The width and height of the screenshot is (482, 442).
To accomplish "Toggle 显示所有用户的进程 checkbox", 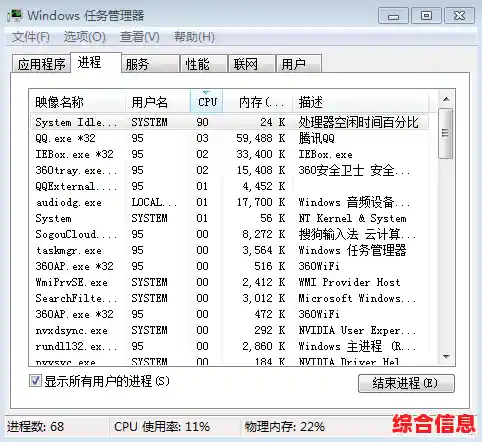I will coord(35,381).
